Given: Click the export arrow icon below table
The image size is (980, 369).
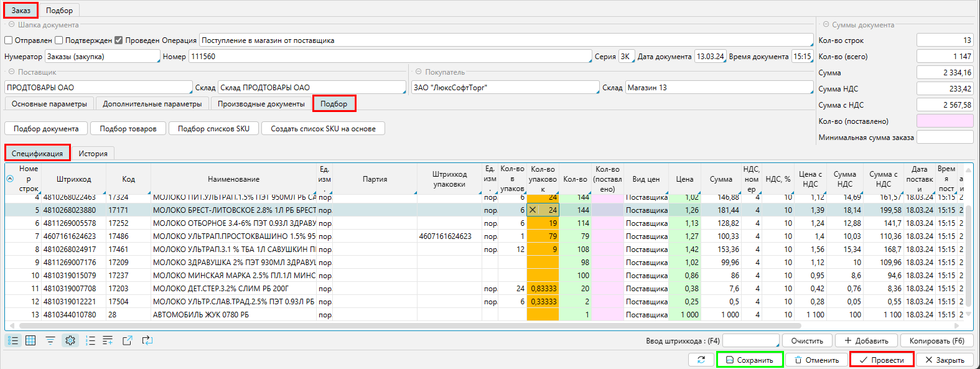Looking at the screenshot, I should pyautogui.click(x=128, y=340).
